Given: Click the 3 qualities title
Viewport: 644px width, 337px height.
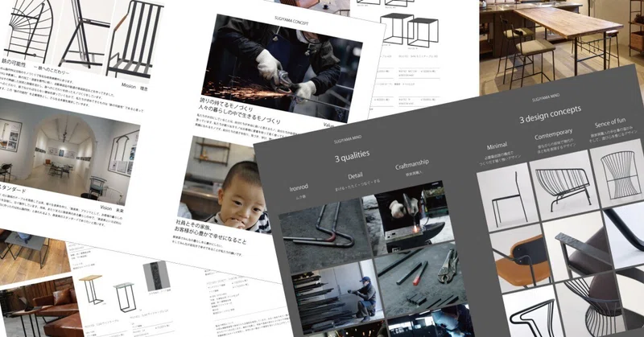Looking at the screenshot, I should coord(352,156).
